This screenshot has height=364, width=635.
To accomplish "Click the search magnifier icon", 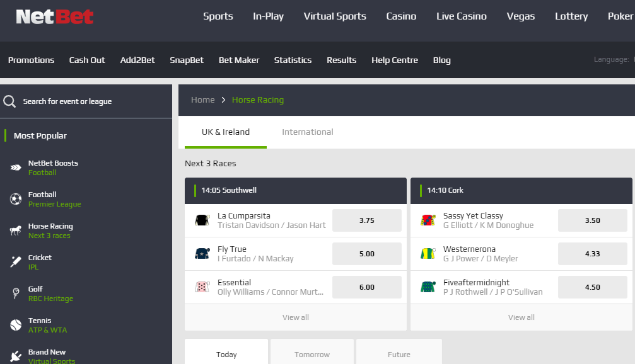I will tap(9, 101).
